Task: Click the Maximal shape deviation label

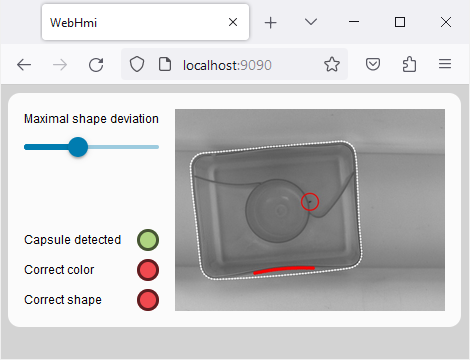Action: [91, 119]
